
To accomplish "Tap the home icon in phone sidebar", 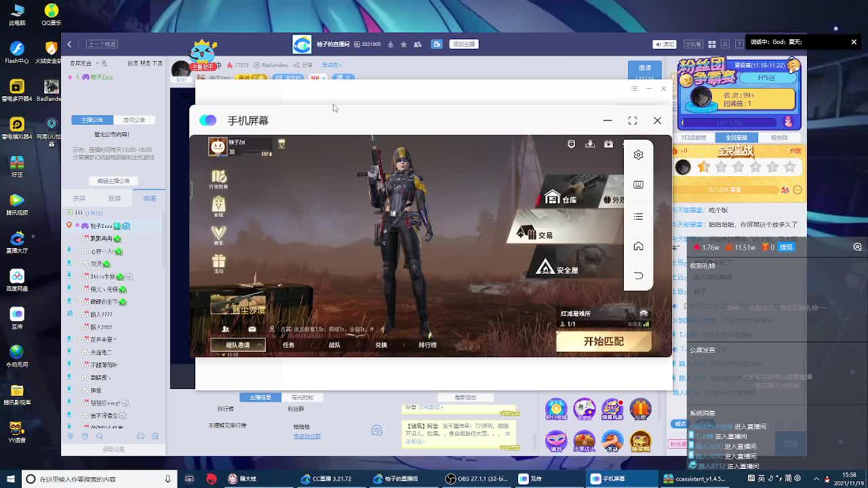I will tap(638, 246).
